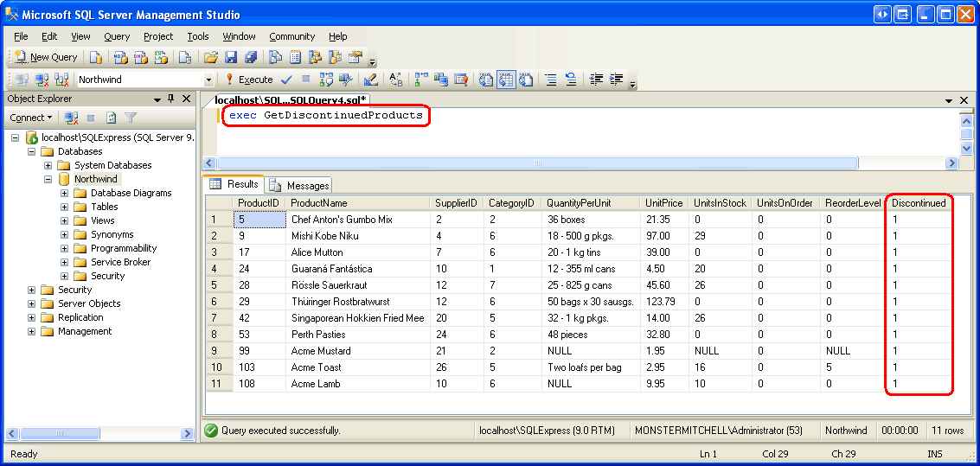
Task: Expand the Tables folder under Northwind
Action: coord(65,207)
